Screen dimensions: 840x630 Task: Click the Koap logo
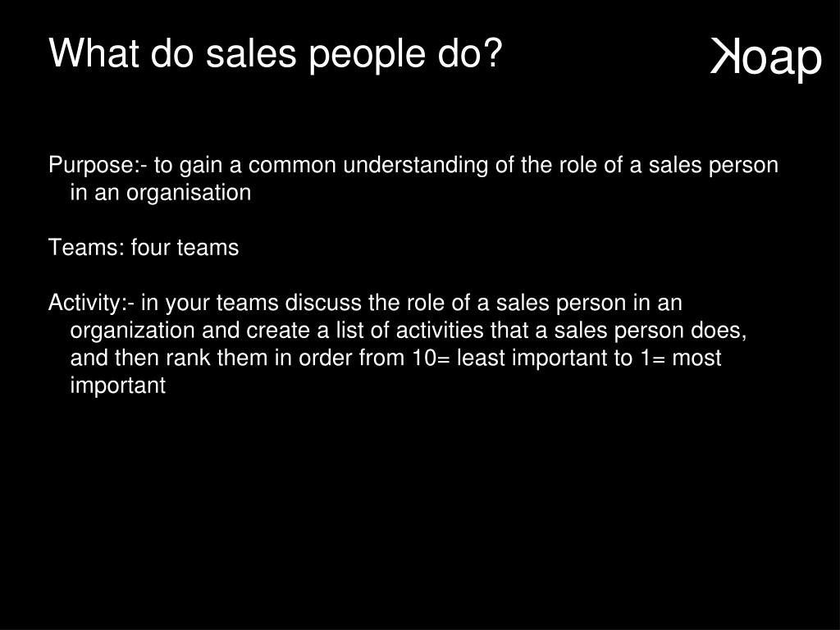click(x=765, y=58)
